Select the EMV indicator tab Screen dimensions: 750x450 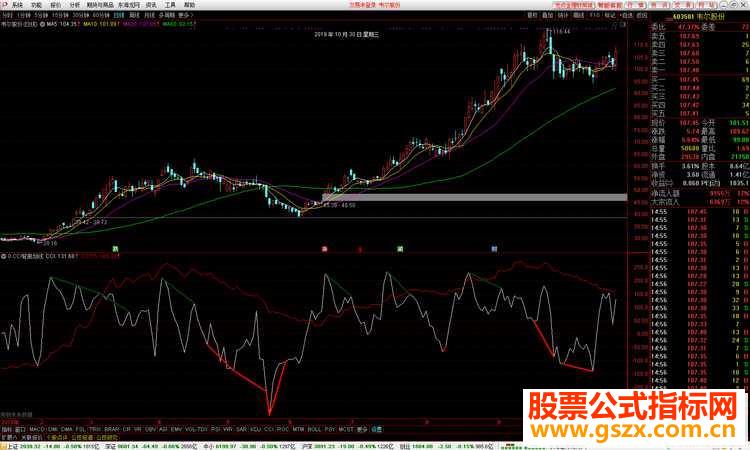pos(176,429)
